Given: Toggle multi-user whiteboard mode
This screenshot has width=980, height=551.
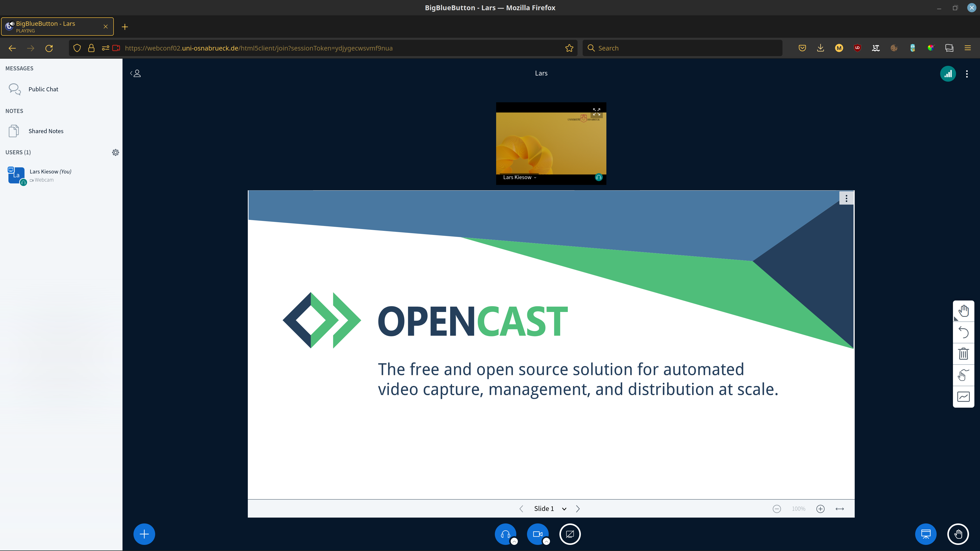Looking at the screenshot, I should pos(963,397).
